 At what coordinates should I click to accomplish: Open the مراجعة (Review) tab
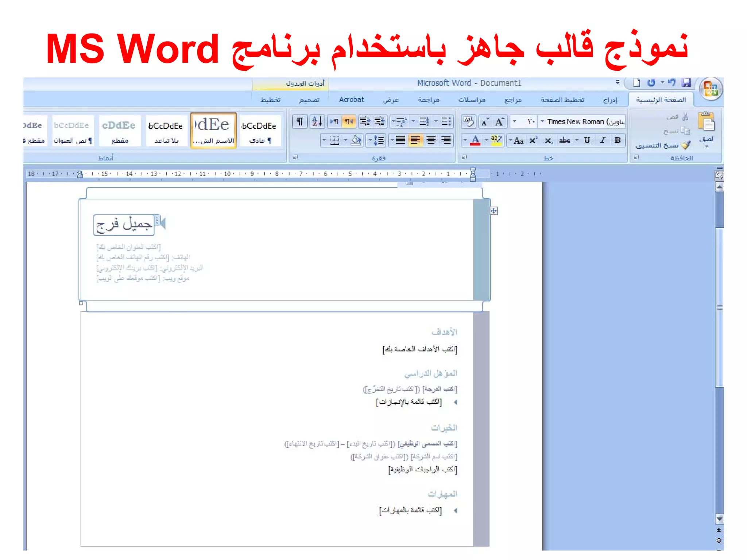pos(429,100)
